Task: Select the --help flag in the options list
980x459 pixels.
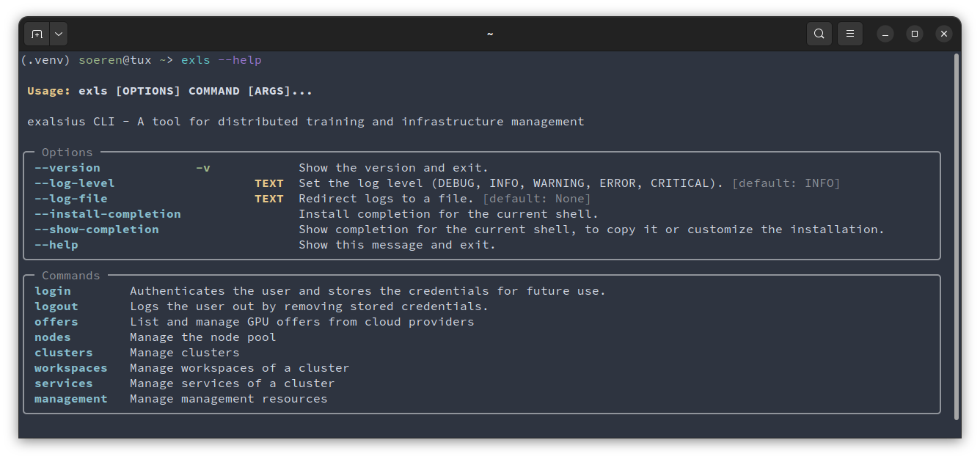Action: pyautogui.click(x=55, y=244)
